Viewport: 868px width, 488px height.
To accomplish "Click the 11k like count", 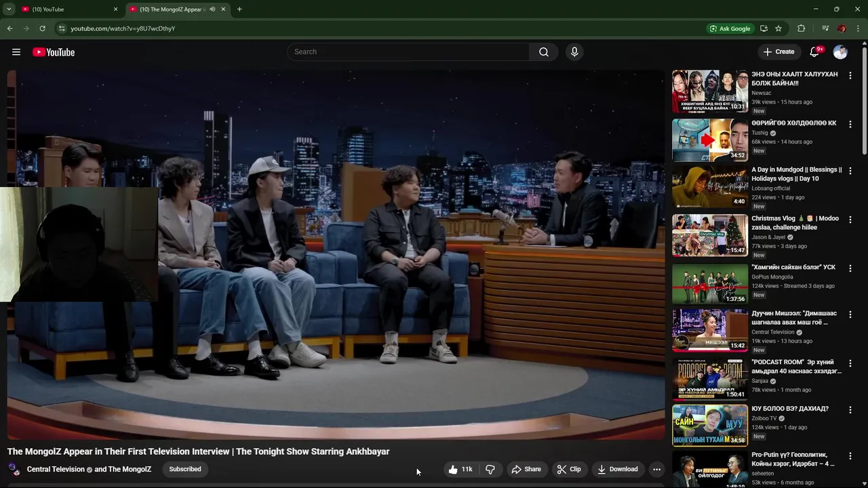I will tap(467, 469).
